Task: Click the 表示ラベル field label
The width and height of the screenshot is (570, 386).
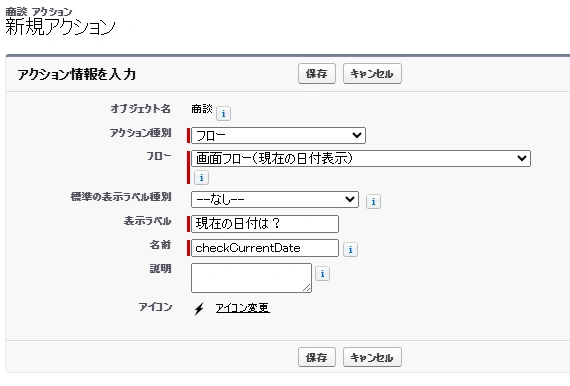Action: tap(147, 221)
